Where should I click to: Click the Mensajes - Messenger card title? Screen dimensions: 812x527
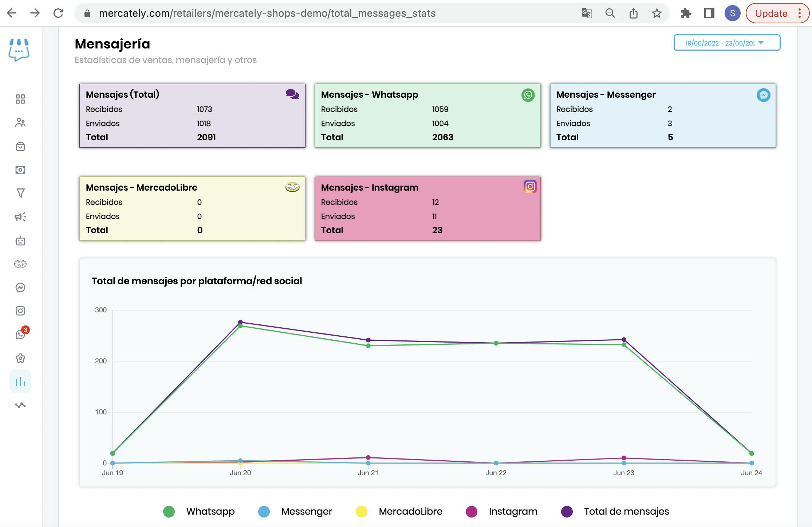(606, 94)
